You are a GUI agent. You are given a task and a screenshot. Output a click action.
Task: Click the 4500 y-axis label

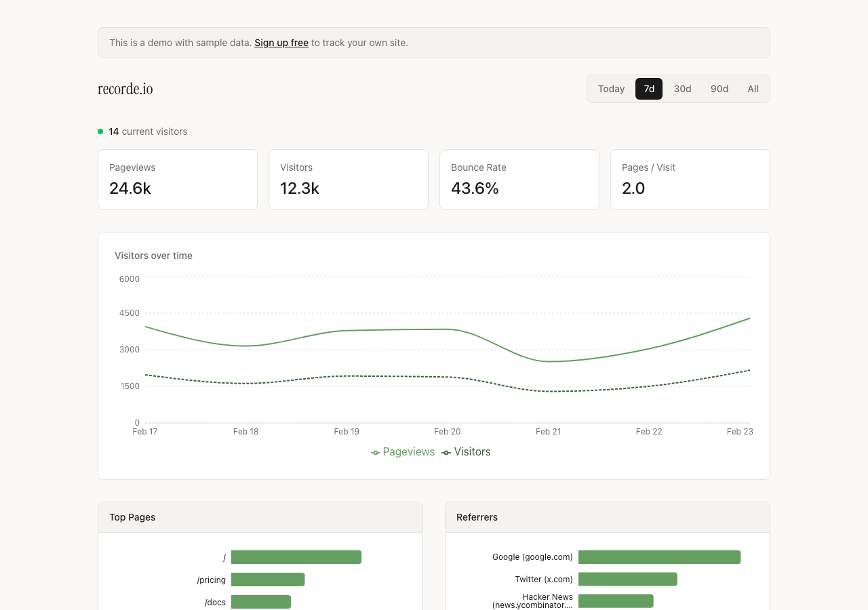point(130,313)
